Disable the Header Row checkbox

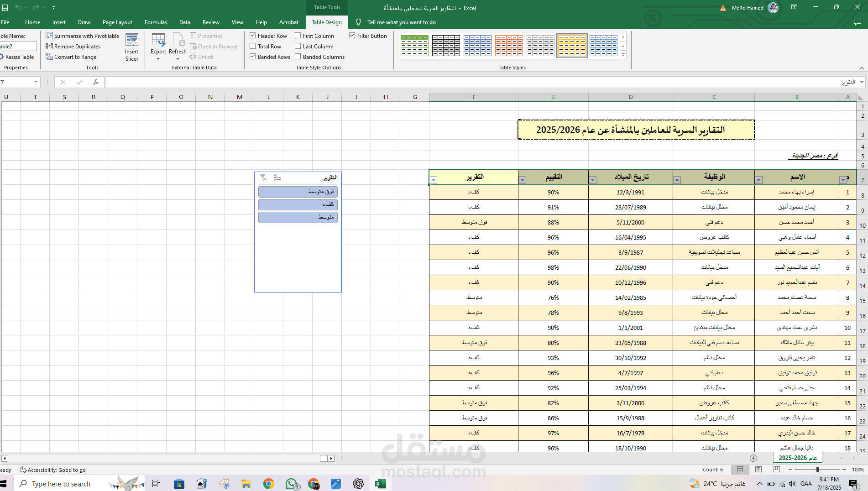tap(253, 36)
